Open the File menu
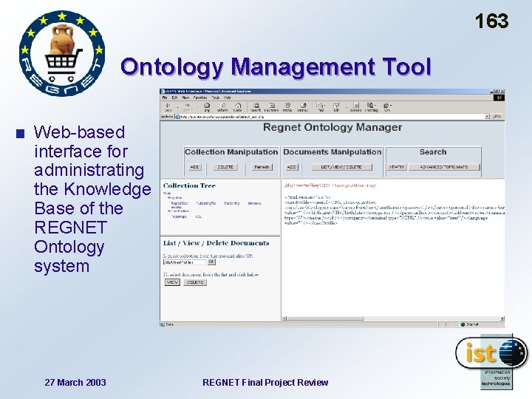Screen dimensions: 532x399 click(165, 98)
